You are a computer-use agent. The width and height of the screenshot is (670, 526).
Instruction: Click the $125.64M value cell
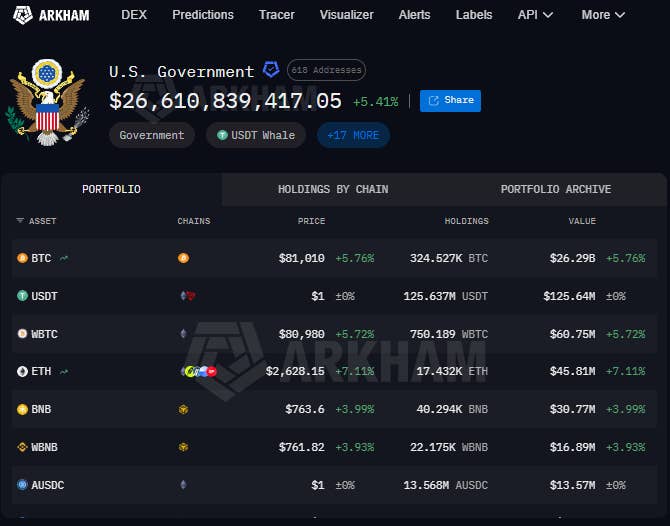pos(569,296)
